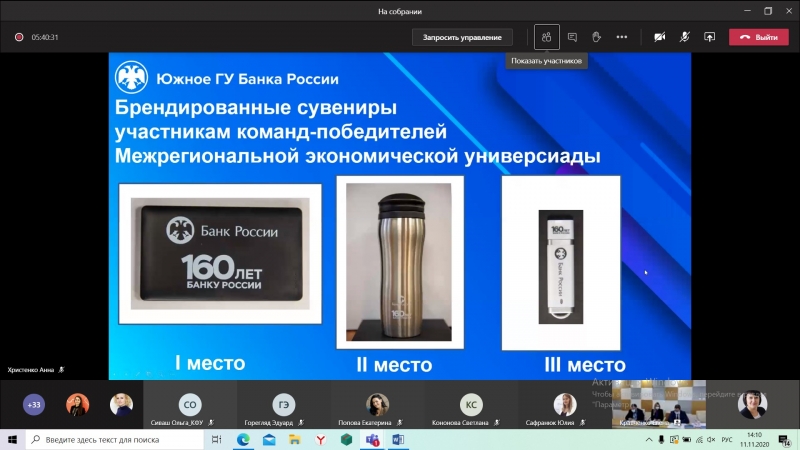
Task: Raise your hand in the meeting
Action: click(x=596, y=37)
